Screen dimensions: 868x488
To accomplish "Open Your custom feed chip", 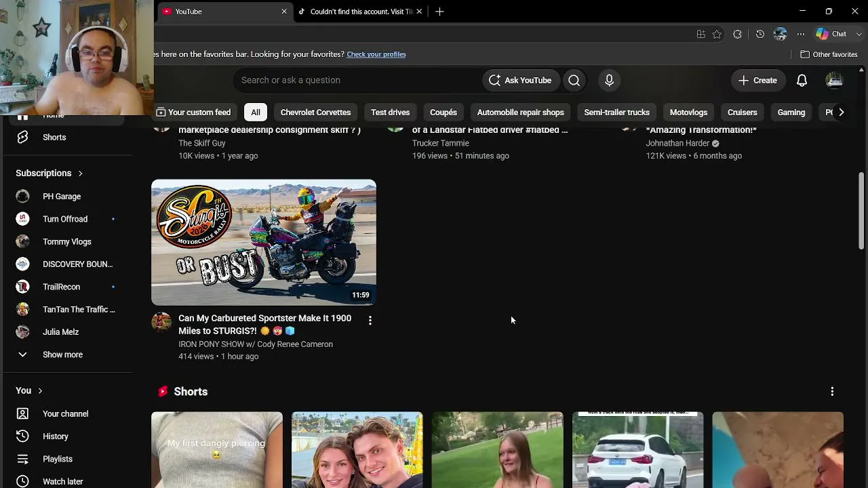I will (x=193, y=113).
